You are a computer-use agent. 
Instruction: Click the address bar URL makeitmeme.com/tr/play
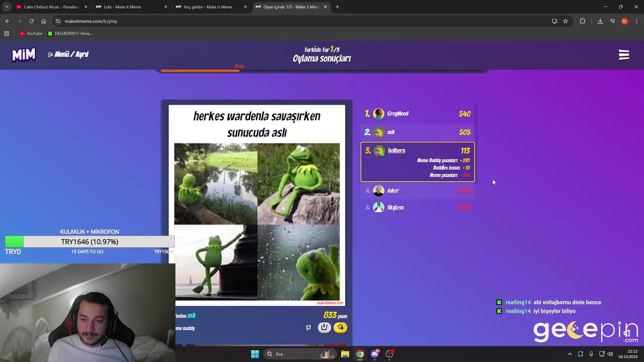[x=91, y=21]
